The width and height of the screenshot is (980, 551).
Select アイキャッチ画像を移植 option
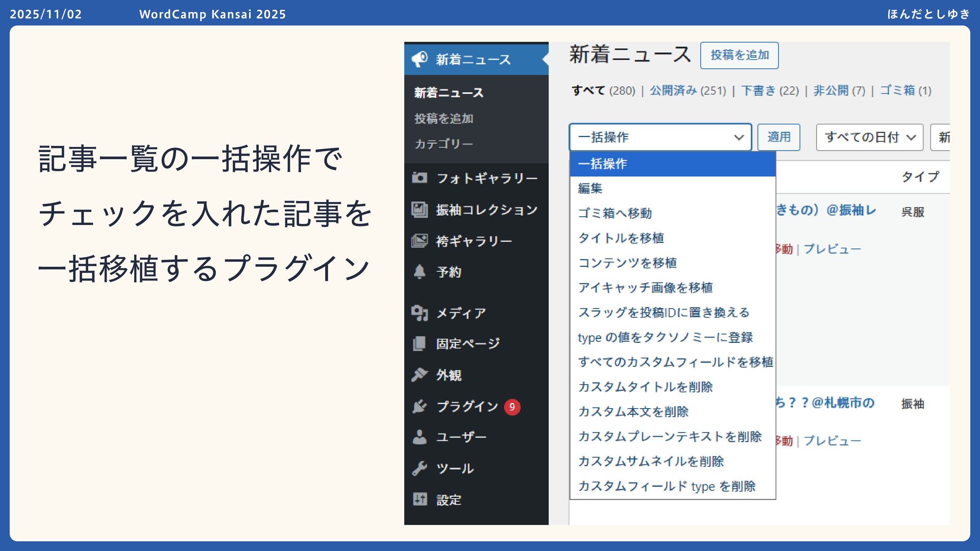click(645, 288)
